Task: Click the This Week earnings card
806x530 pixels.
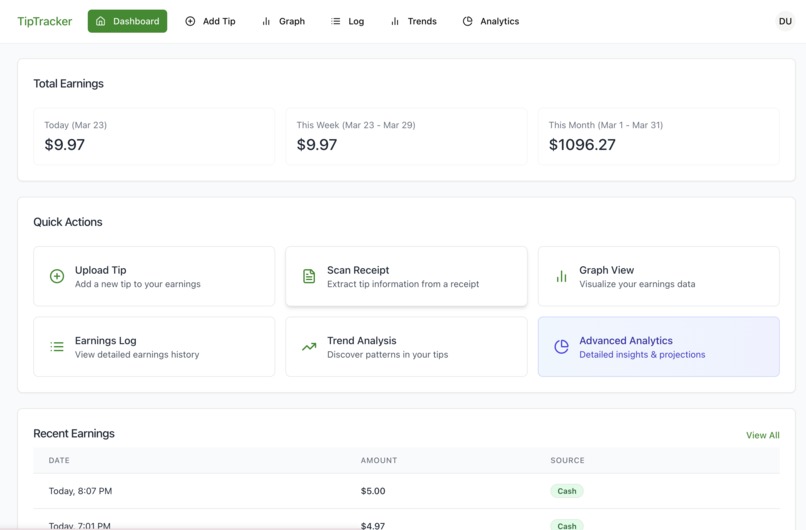Action: tap(406, 136)
